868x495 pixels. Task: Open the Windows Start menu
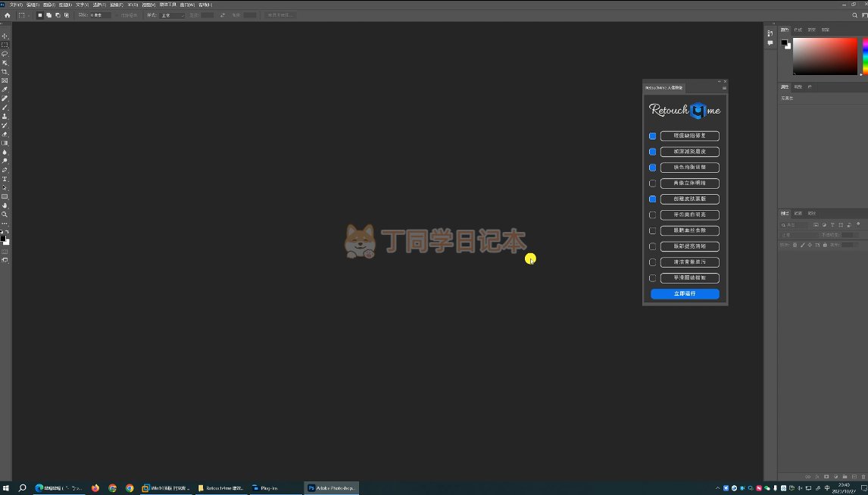coord(6,488)
